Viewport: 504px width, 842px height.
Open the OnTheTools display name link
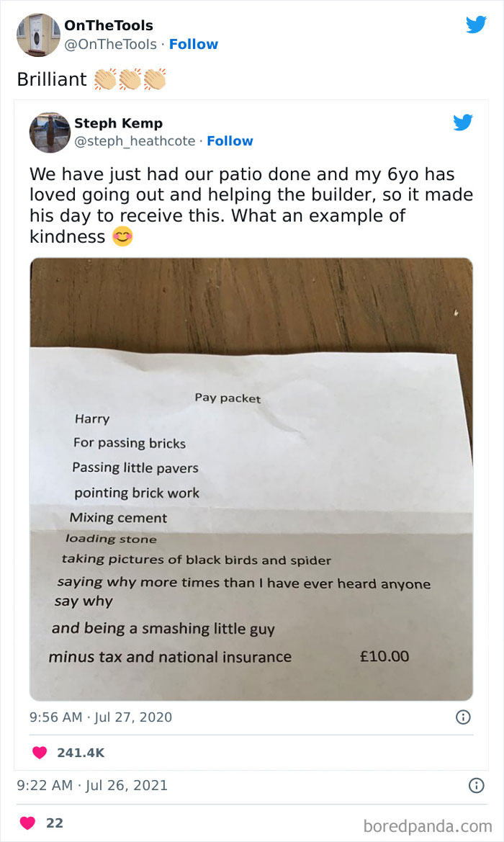point(108,26)
